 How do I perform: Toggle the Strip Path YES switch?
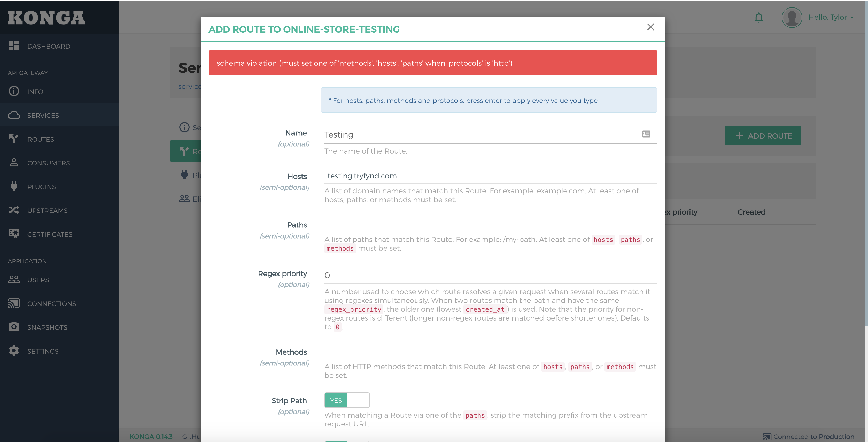coord(347,400)
